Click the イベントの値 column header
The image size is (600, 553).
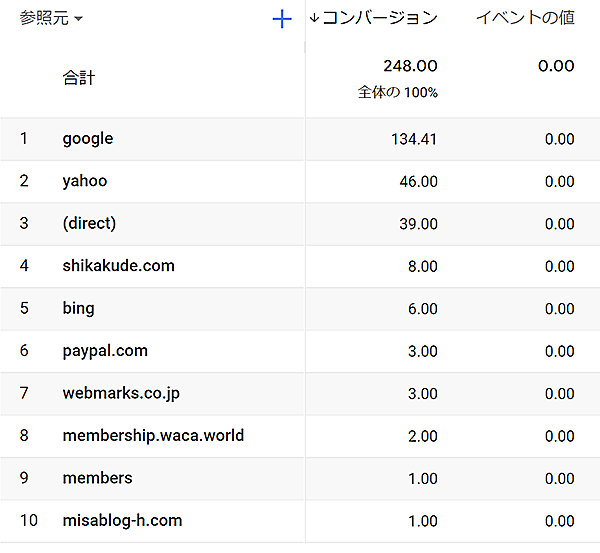click(524, 18)
